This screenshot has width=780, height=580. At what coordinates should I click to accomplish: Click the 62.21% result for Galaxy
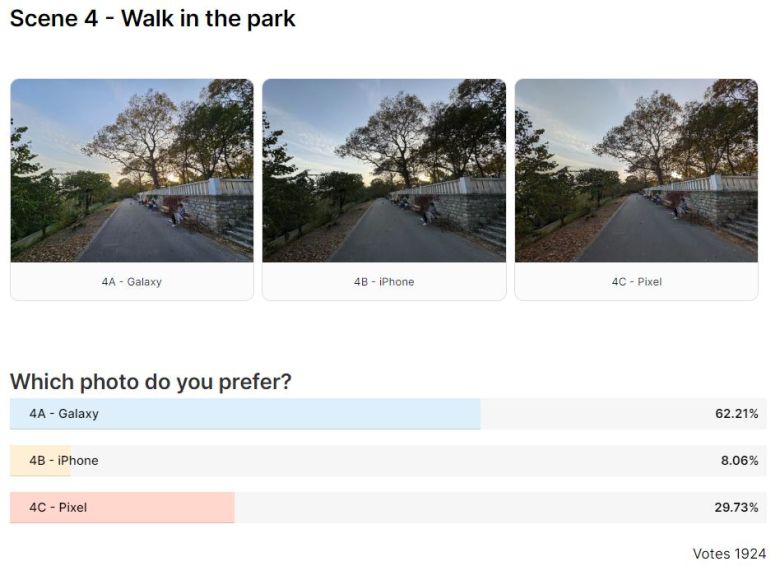point(736,414)
